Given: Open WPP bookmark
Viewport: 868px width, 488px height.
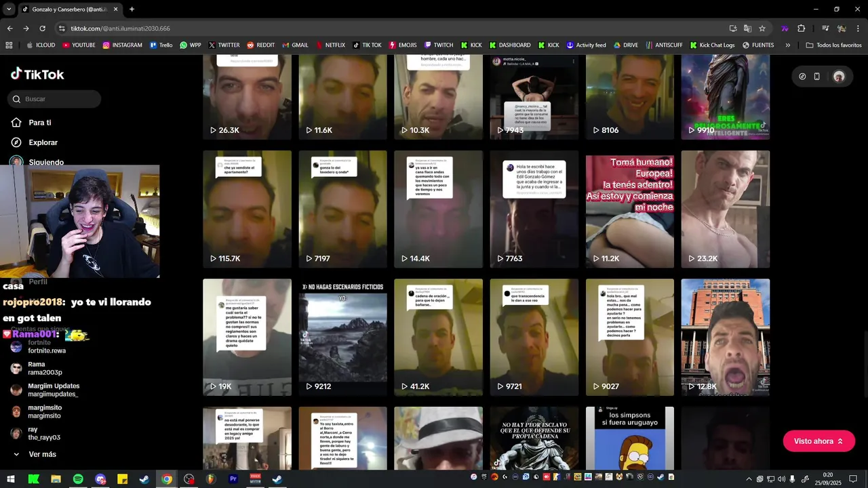Looking at the screenshot, I should pyautogui.click(x=190, y=45).
